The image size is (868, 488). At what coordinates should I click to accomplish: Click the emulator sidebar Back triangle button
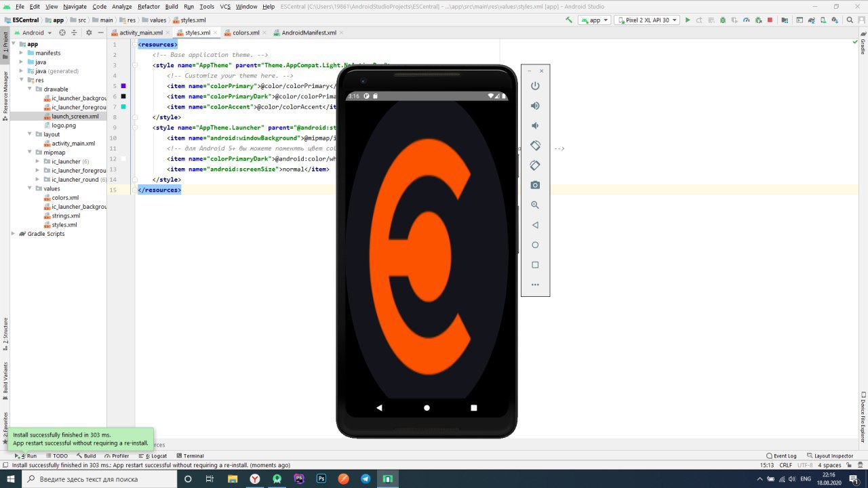tap(535, 225)
